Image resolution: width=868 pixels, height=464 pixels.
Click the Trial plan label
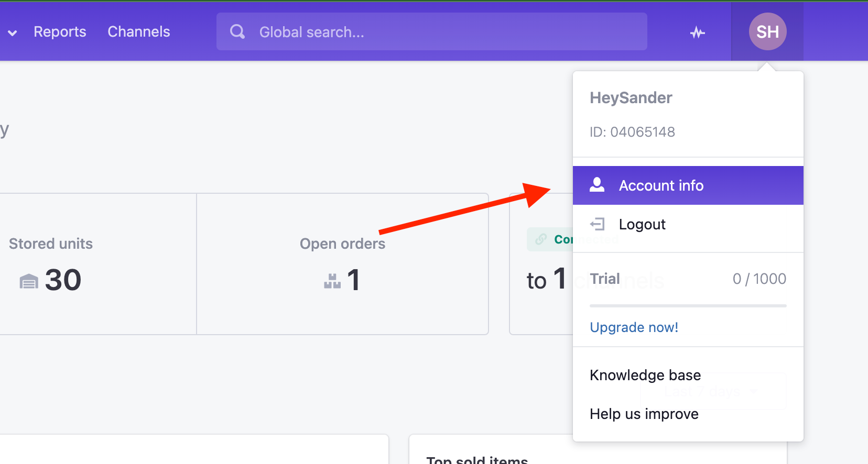[605, 279]
